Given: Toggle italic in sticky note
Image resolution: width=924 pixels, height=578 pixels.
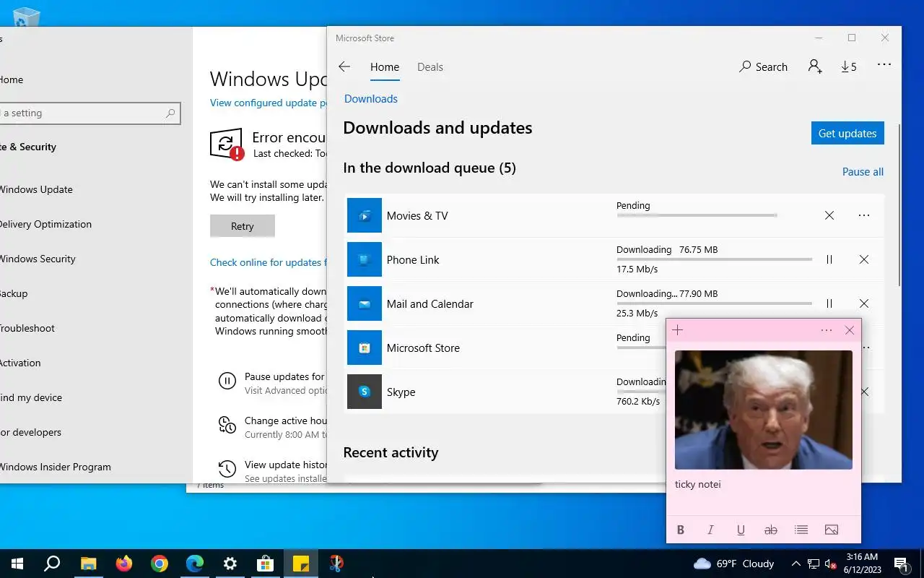Looking at the screenshot, I should 710,530.
